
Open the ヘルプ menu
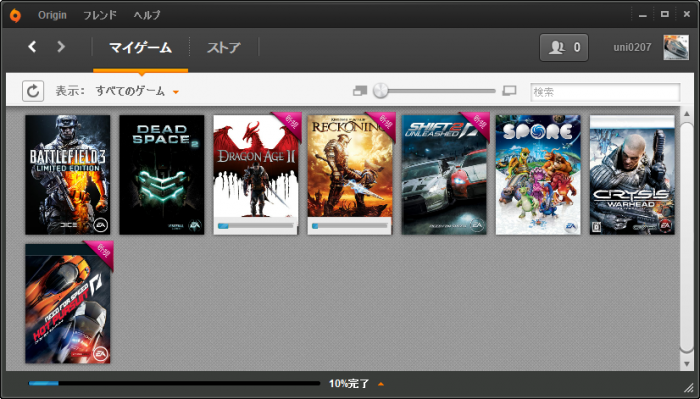click(147, 15)
